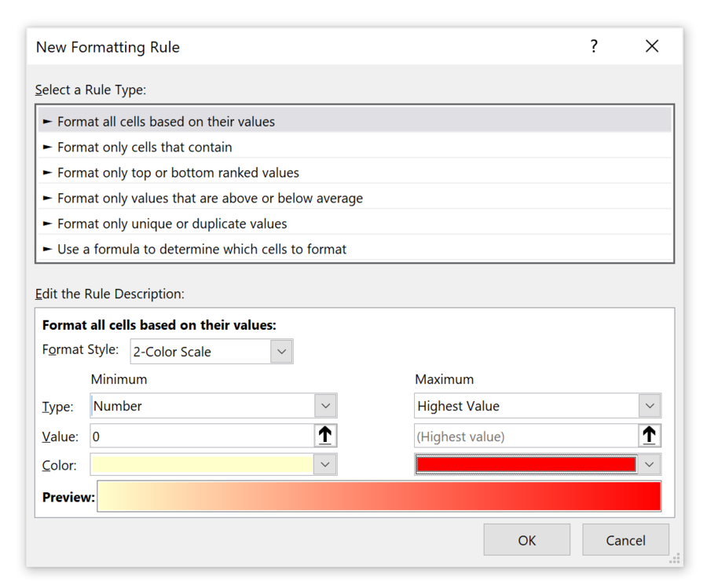
Task: Click the arrow icon beside 'Format only cells that contain'
Action: pos(49,147)
